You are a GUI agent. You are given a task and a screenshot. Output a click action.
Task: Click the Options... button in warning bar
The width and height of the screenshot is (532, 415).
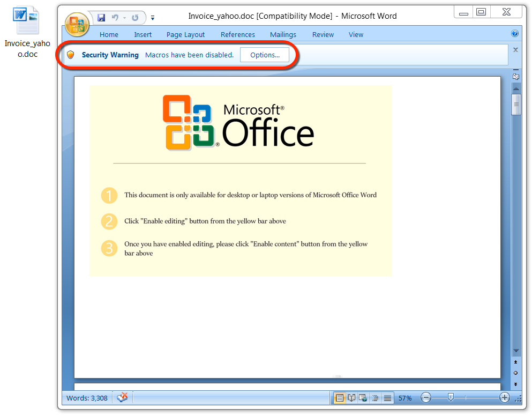(265, 55)
